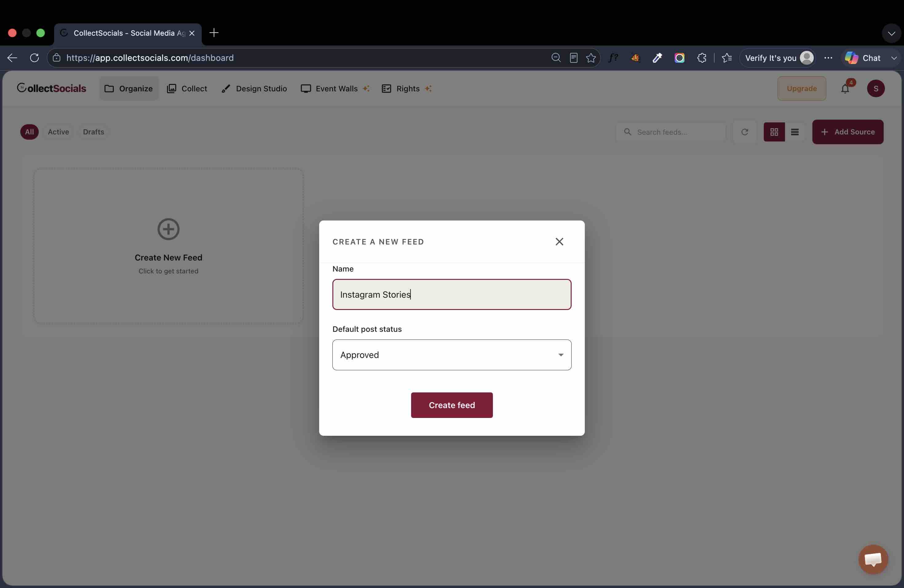This screenshot has height=588, width=904.
Task: Open the Collect menu item
Action: 187,89
